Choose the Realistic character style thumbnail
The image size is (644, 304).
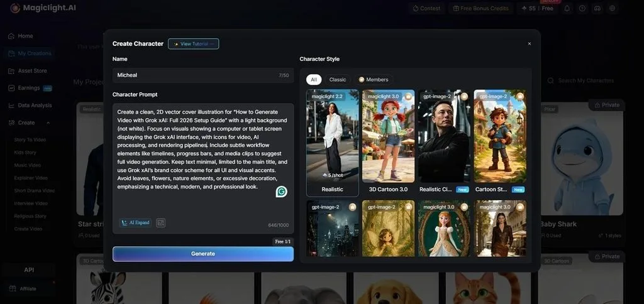pyautogui.click(x=332, y=143)
